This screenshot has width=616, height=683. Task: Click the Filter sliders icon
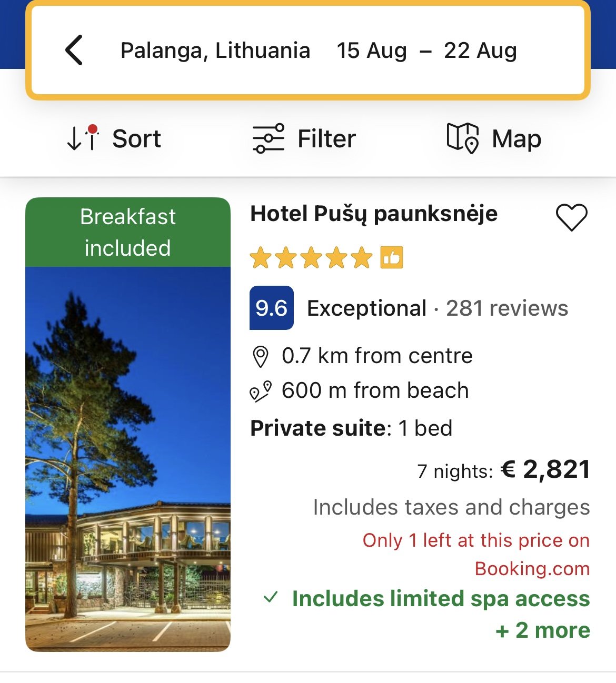tap(268, 138)
